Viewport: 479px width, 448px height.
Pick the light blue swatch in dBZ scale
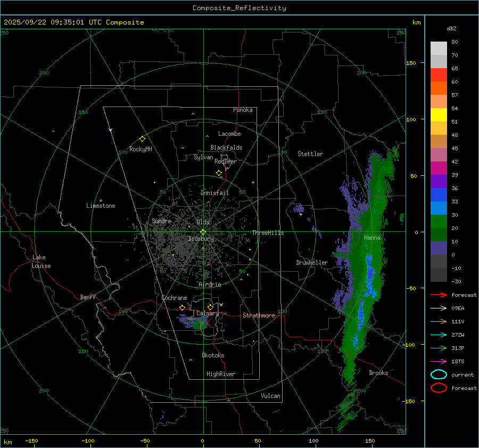point(439,208)
